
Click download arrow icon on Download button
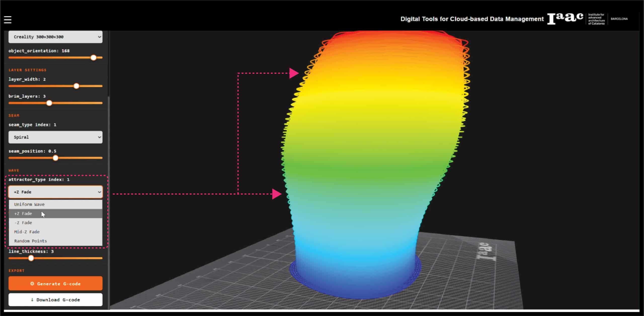click(x=32, y=300)
